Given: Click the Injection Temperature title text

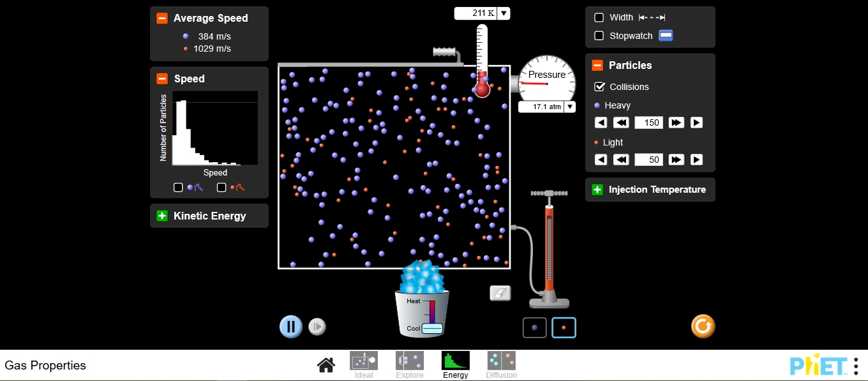Looking at the screenshot, I should 657,190.
